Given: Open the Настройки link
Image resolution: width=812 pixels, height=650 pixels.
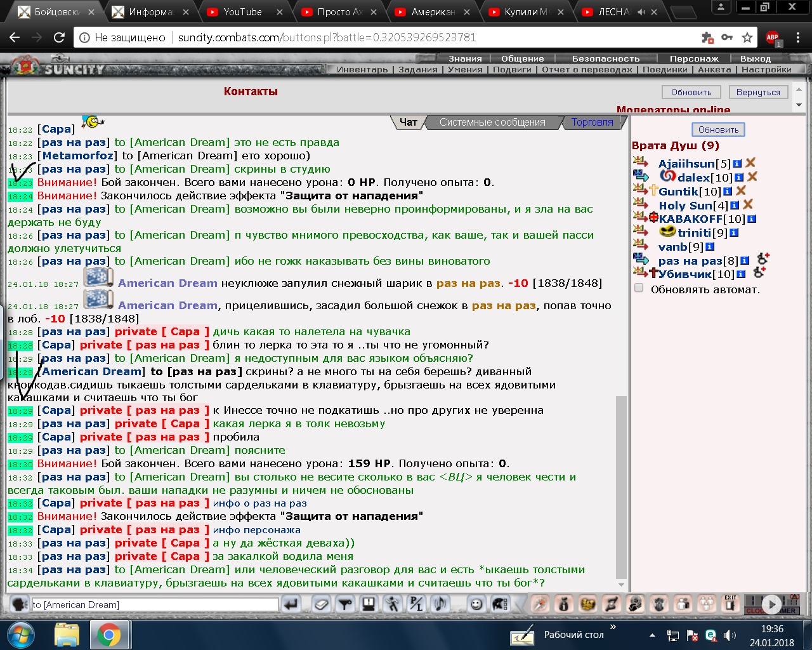Looking at the screenshot, I should (766, 69).
